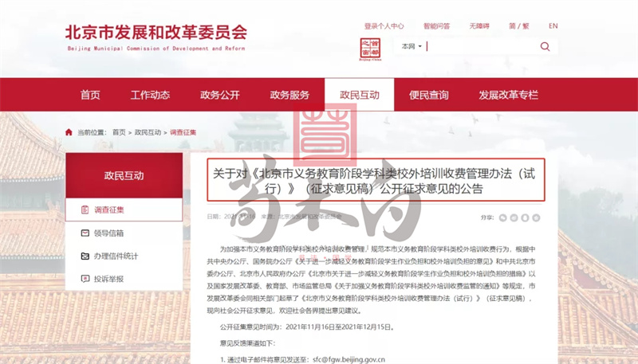Click the 投诉举报 message icon

85,279
